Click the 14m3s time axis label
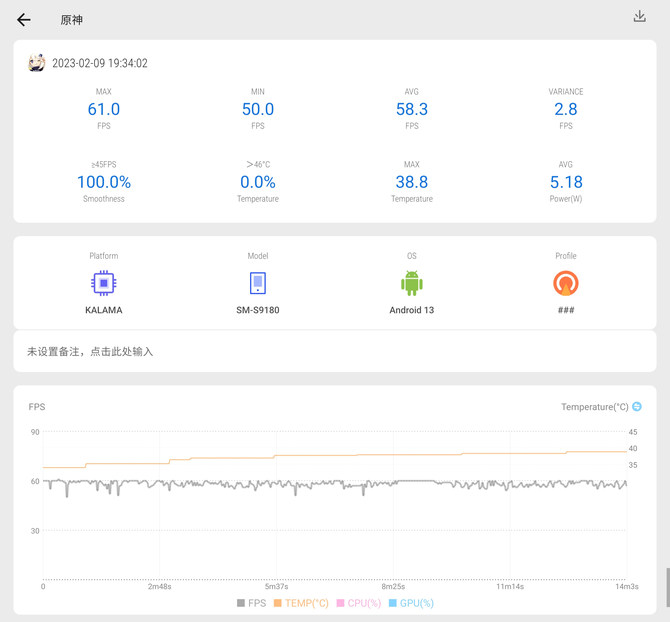670x622 pixels. click(x=626, y=587)
